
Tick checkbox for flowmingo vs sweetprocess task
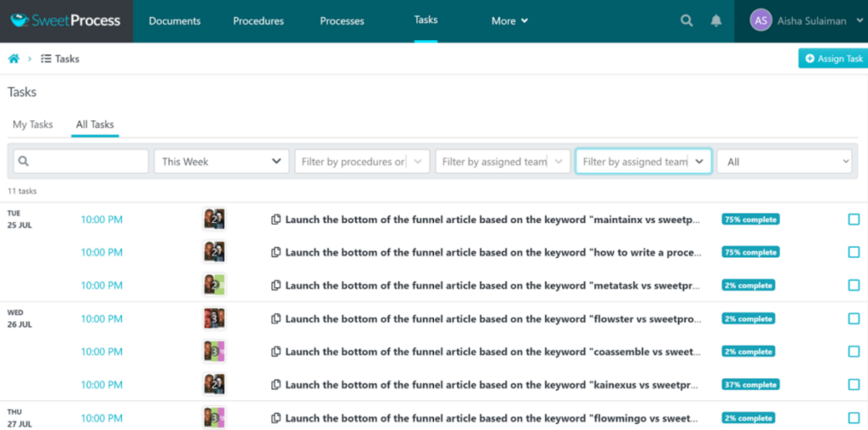point(854,418)
